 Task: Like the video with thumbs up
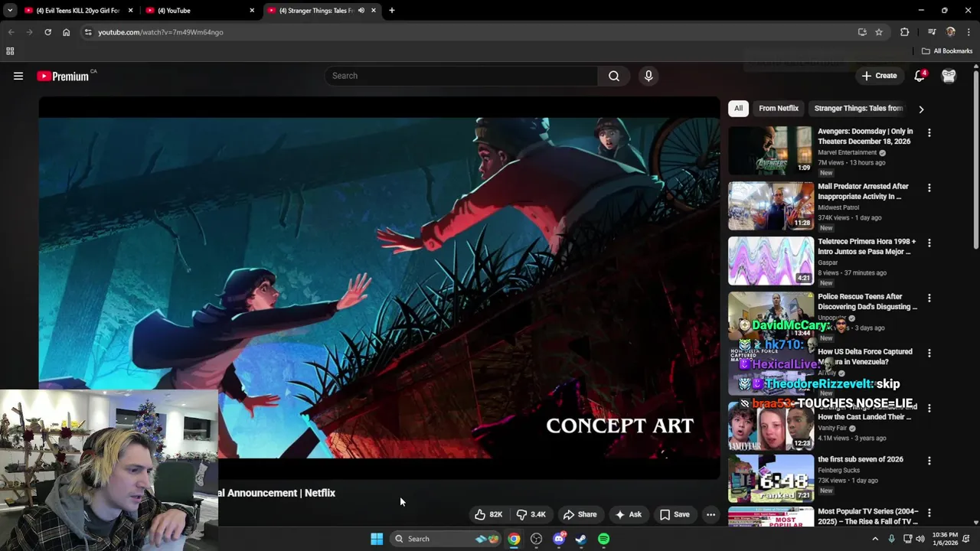[488, 514]
